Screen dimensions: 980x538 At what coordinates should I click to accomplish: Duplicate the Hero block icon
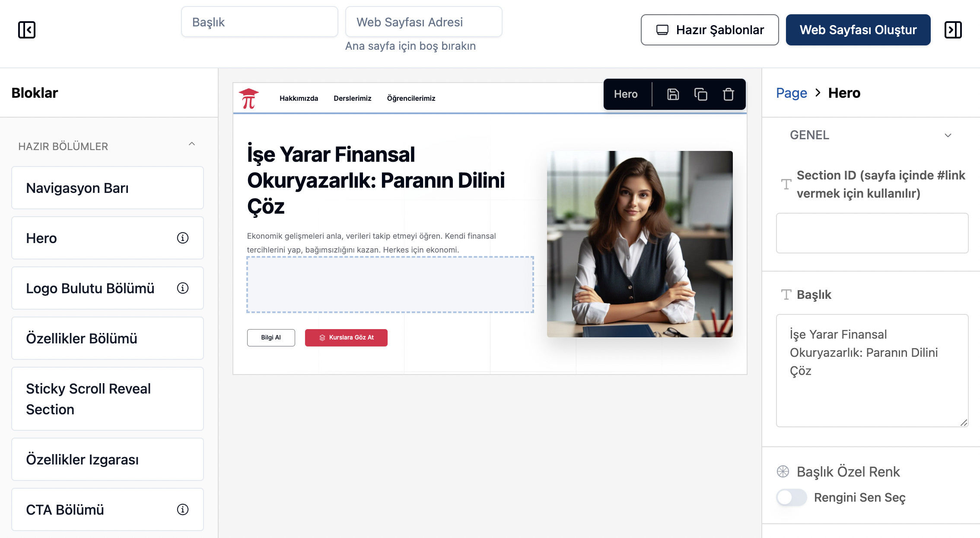point(700,94)
